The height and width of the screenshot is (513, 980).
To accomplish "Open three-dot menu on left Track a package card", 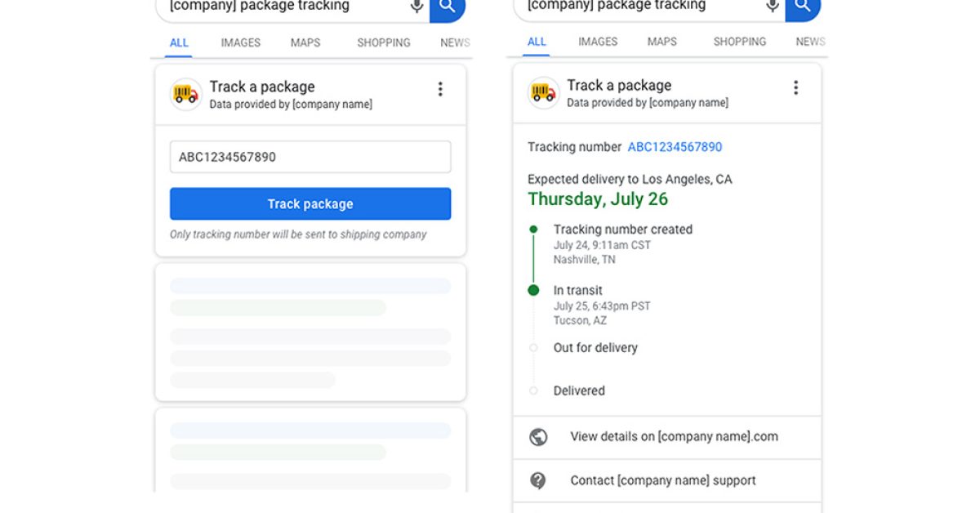I will coord(440,89).
